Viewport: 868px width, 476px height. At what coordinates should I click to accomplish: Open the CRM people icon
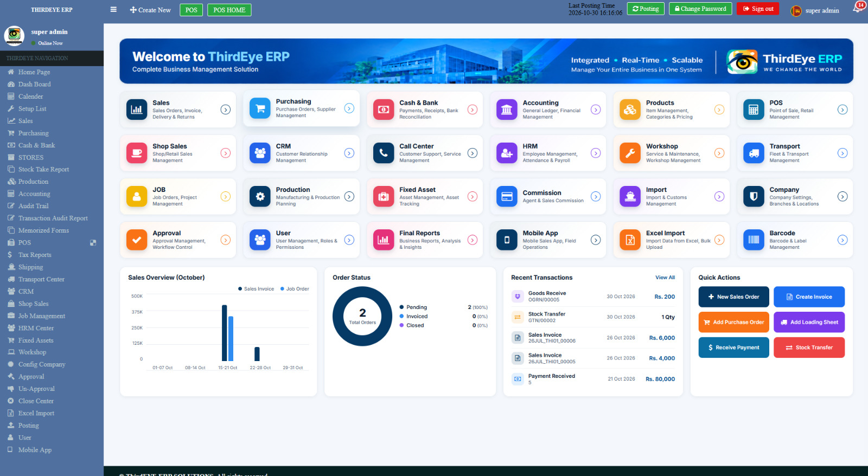pos(260,153)
